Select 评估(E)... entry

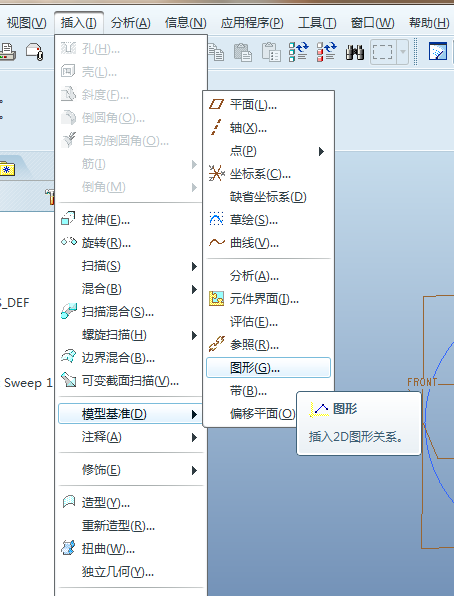[268, 322]
